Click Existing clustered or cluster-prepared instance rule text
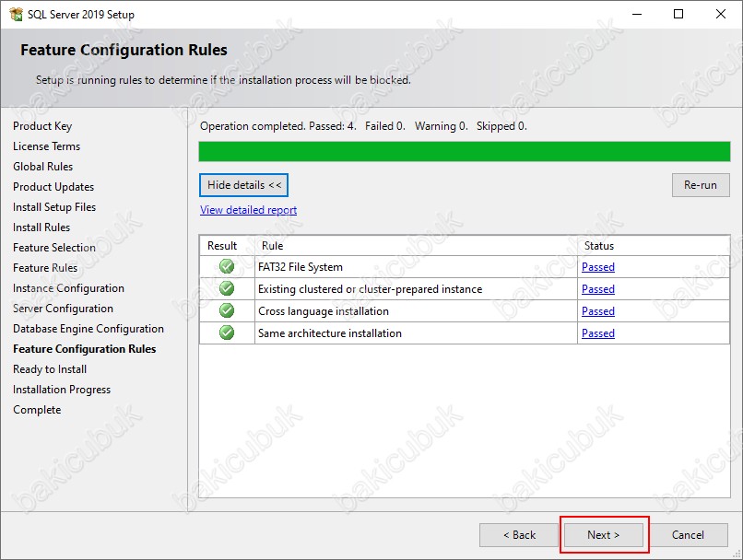 [x=370, y=289]
